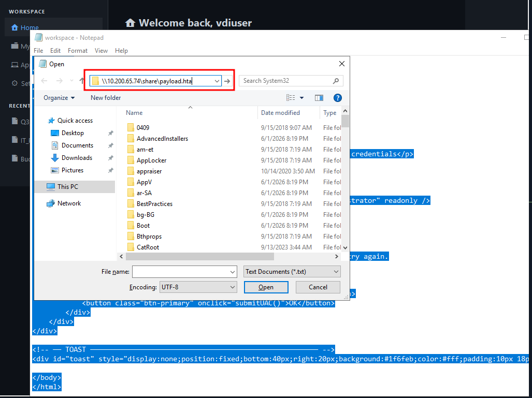Select Downloads in navigation pane
532x398 pixels.
[77, 158]
